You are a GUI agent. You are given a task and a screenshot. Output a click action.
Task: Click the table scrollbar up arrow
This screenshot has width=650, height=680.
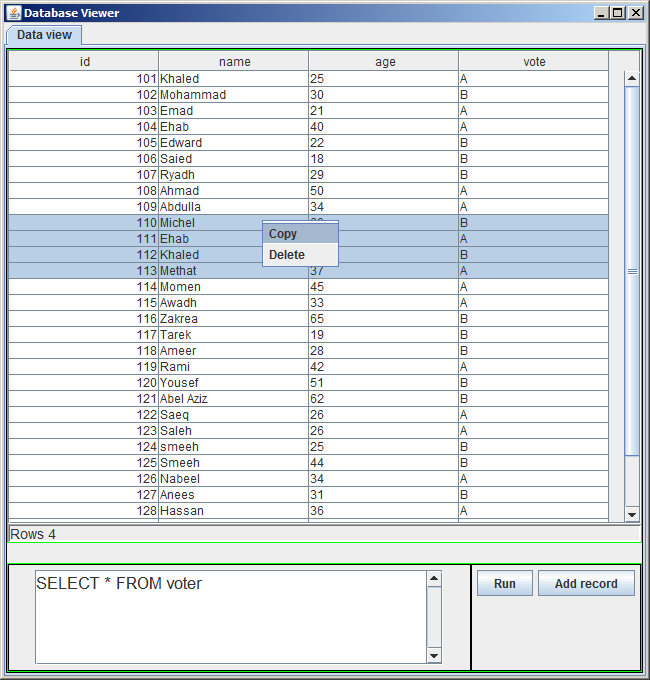pyautogui.click(x=632, y=78)
